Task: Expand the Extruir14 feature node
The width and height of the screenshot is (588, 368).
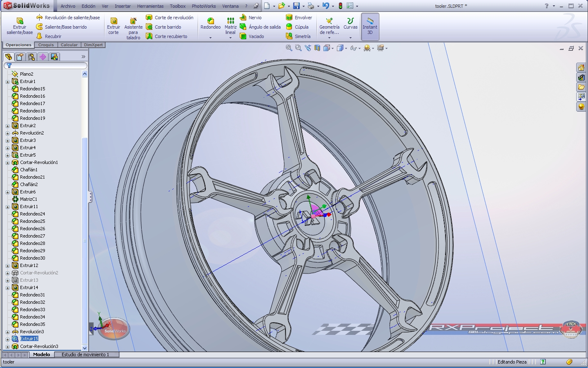Action: tap(7, 288)
